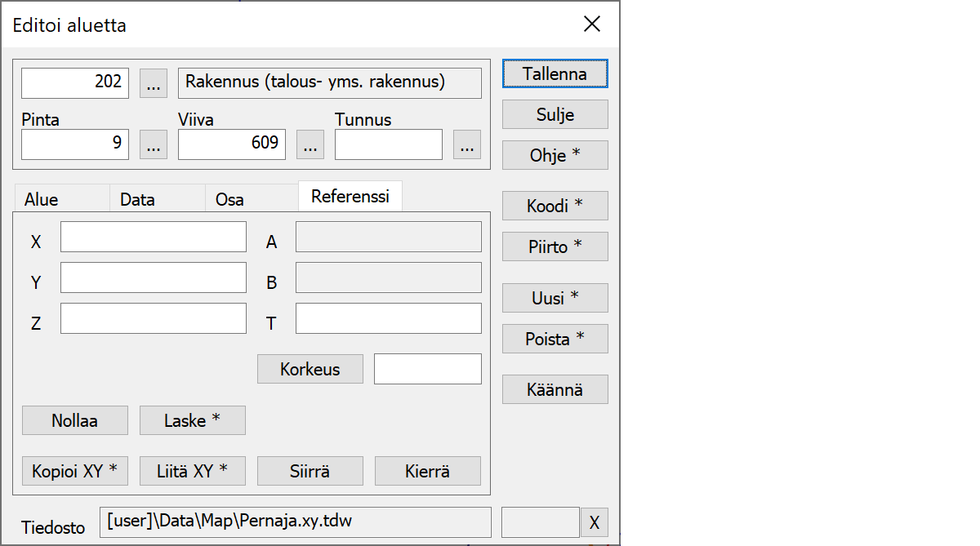The width and height of the screenshot is (980, 546).
Task: Click the Käännä button
Action: pyautogui.click(x=555, y=389)
